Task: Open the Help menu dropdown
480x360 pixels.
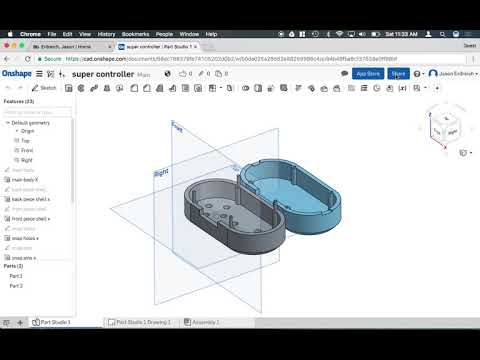Action: pos(419,74)
